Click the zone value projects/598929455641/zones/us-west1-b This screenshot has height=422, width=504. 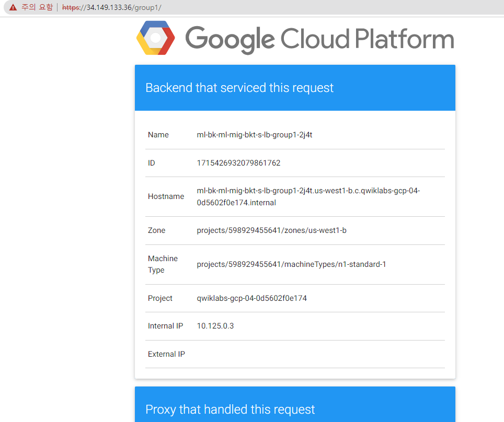tap(272, 230)
